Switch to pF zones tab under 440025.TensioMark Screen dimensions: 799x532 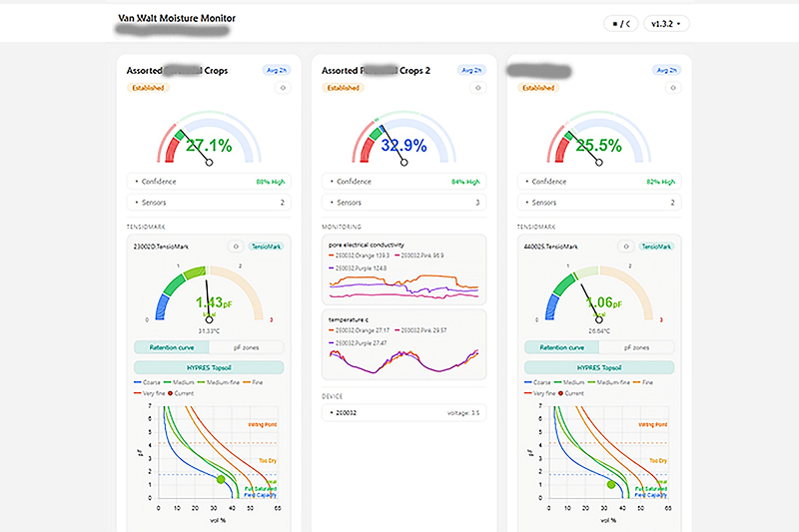(x=636, y=347)
